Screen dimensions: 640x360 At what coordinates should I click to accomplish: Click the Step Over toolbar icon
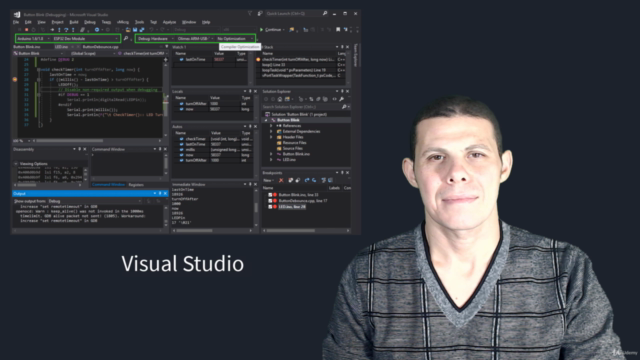pyautogui.click(x=66, y=30)
